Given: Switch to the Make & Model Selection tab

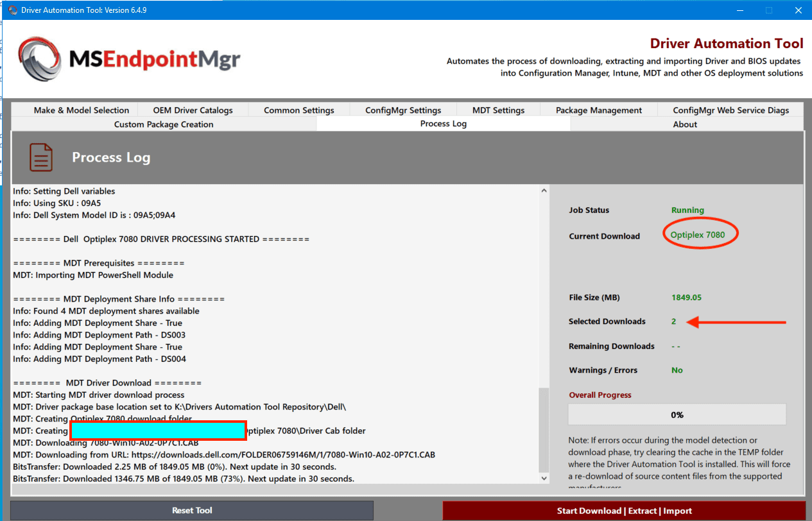Looking at the screenshot, I should tap(81, 110).
